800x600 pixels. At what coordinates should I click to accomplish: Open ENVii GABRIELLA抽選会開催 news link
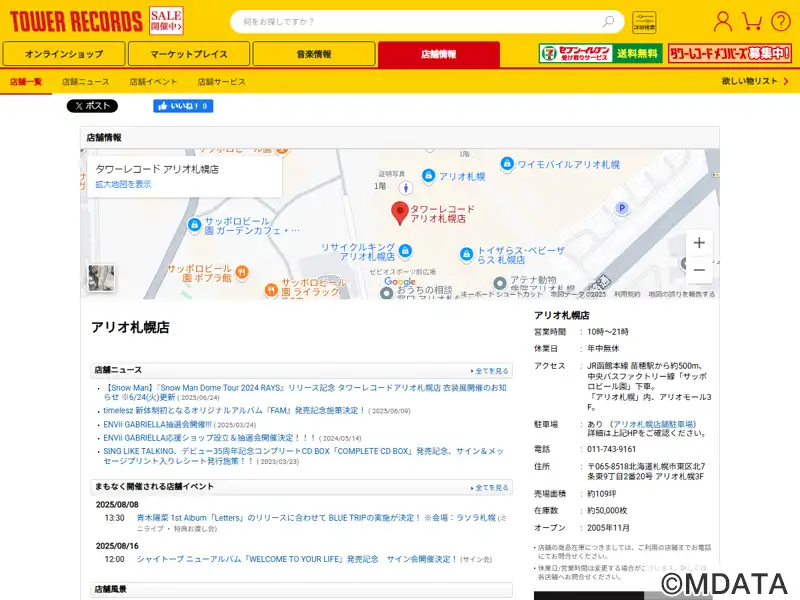[157, 424]
